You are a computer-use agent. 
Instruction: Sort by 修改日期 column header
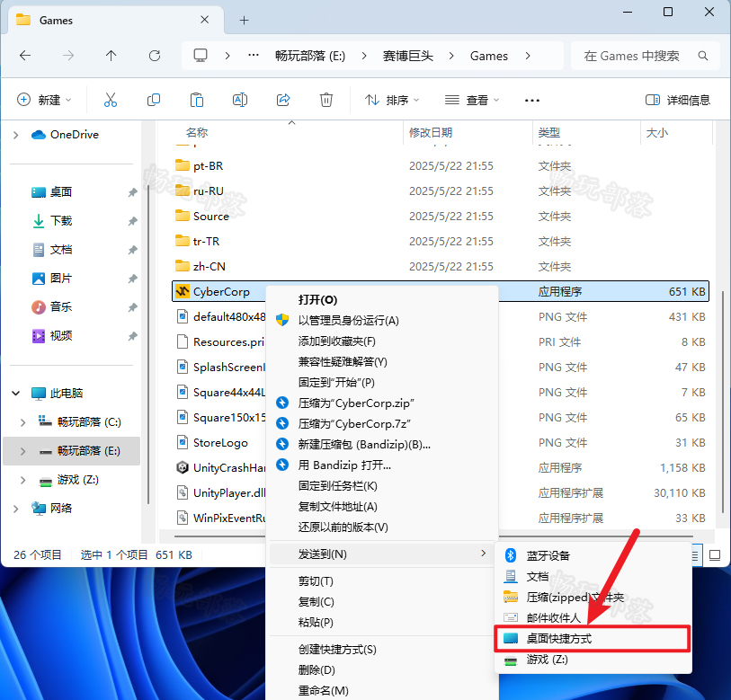(468, 133)
